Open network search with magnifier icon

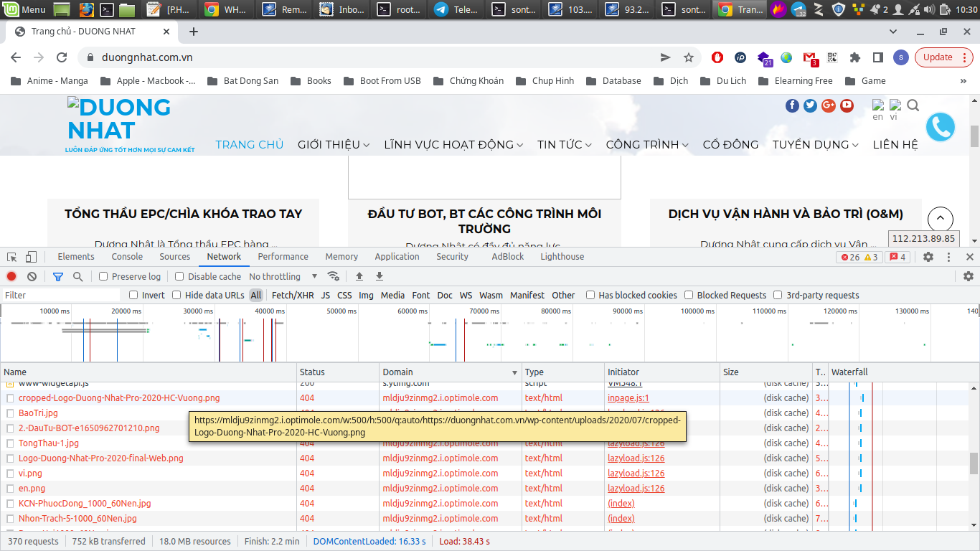[x=77, y=276]
